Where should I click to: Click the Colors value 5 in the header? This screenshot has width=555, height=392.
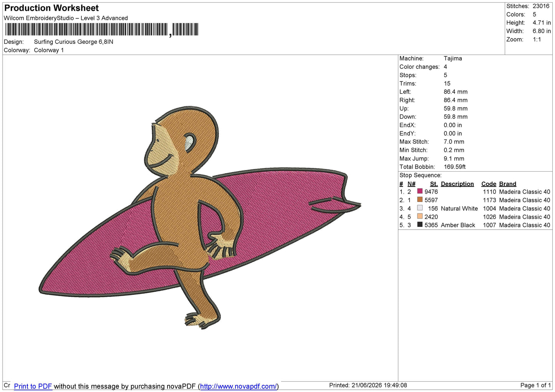(534, 15)
